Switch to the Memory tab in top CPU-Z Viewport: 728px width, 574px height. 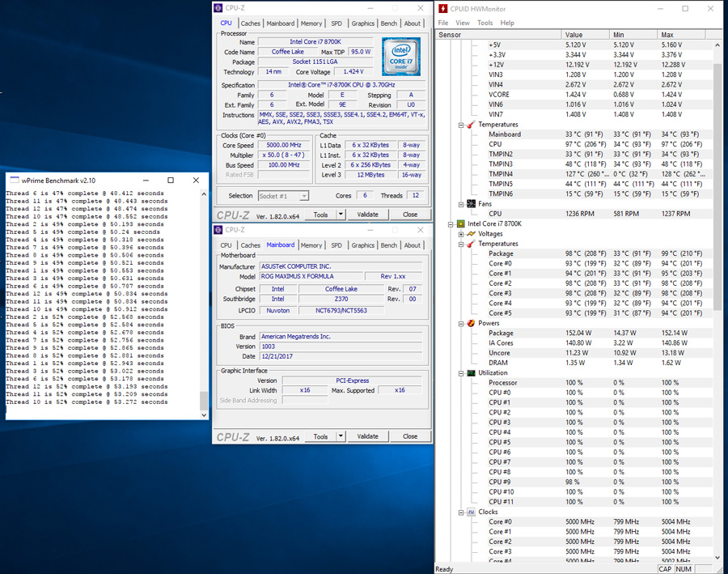[x=311, y=23]
